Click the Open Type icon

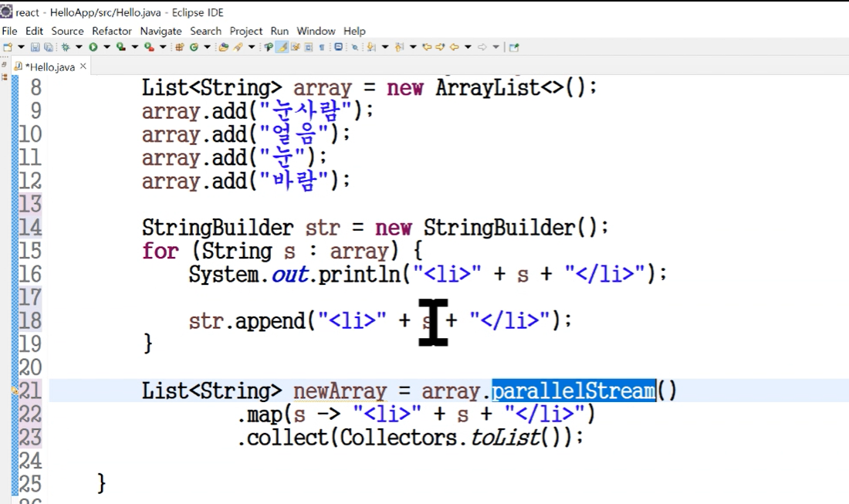pyautogui.click(x=224, y=47)
